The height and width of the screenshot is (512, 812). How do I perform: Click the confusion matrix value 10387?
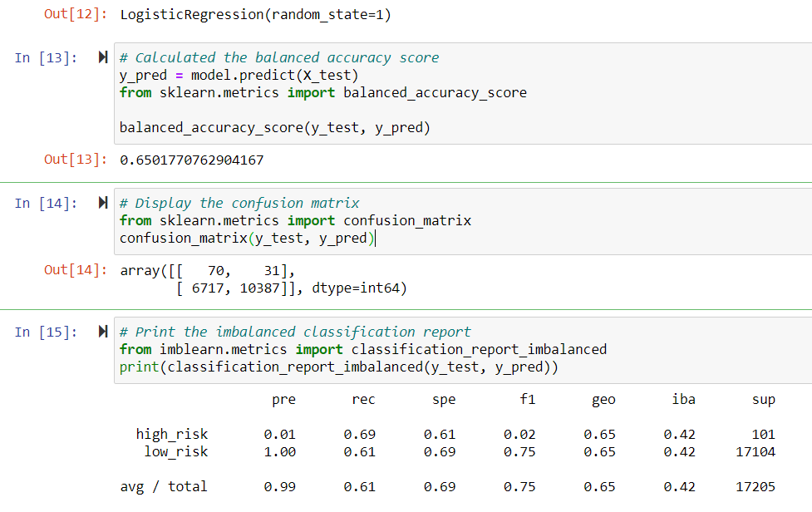tap(260, 288)
